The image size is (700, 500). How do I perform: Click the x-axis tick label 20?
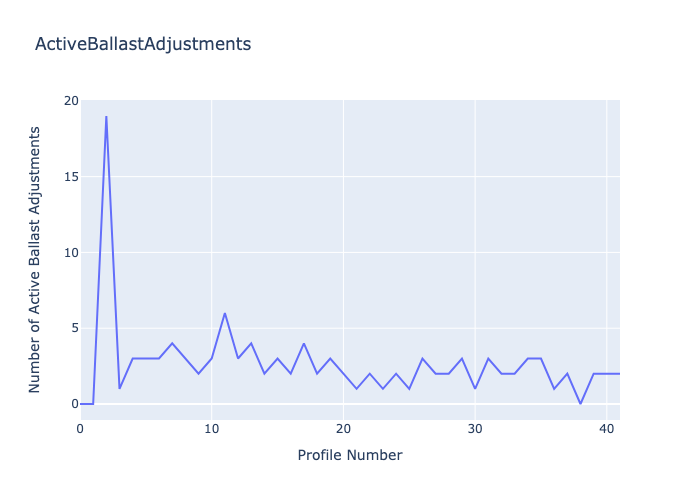point(343,429)
